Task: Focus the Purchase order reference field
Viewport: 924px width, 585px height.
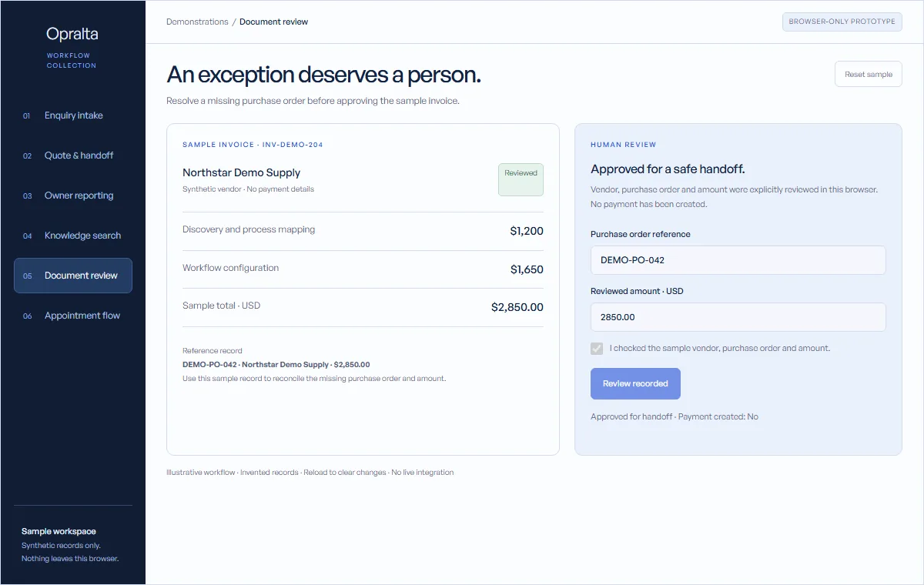Action: 738,260
